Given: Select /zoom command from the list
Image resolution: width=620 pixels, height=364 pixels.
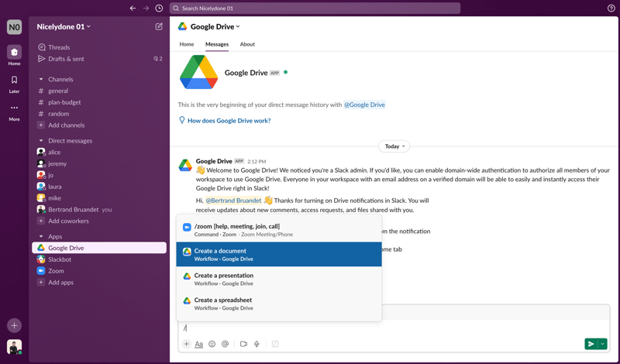Looking at the screenshot, I should [x=279, y=229].
